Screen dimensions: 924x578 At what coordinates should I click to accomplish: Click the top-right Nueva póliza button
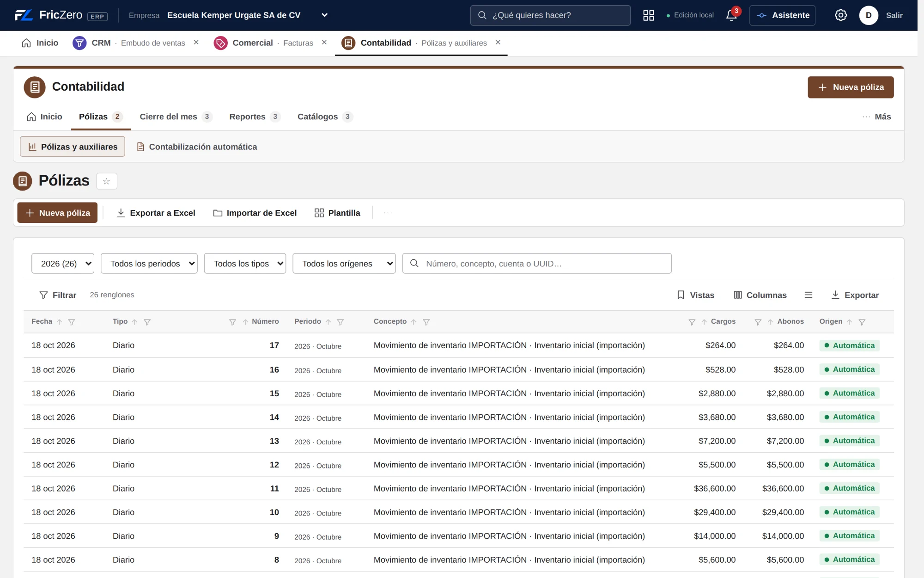(851, 87)
